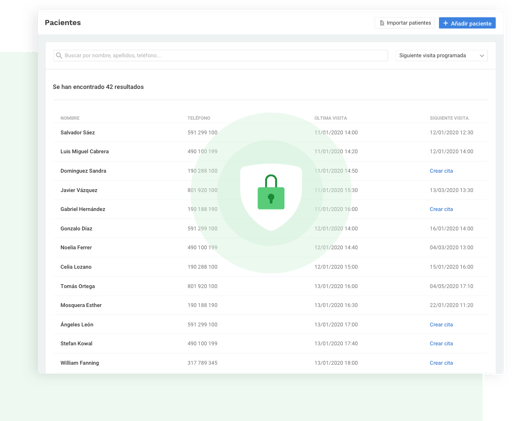Click next visit 04/05/2020 17:10
The width and height of the screenshot is (512, 421).
451,286
